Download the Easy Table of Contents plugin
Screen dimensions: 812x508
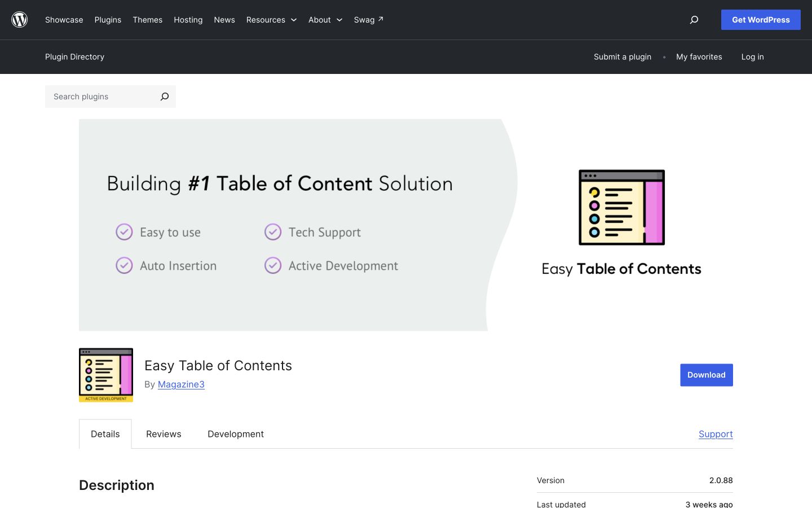(707, 375)
